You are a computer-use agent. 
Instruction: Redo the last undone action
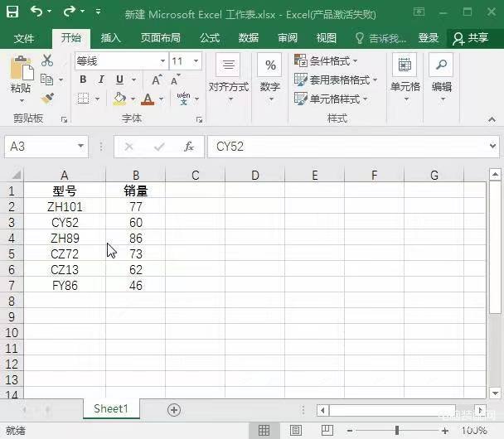[x=69, y=12]
